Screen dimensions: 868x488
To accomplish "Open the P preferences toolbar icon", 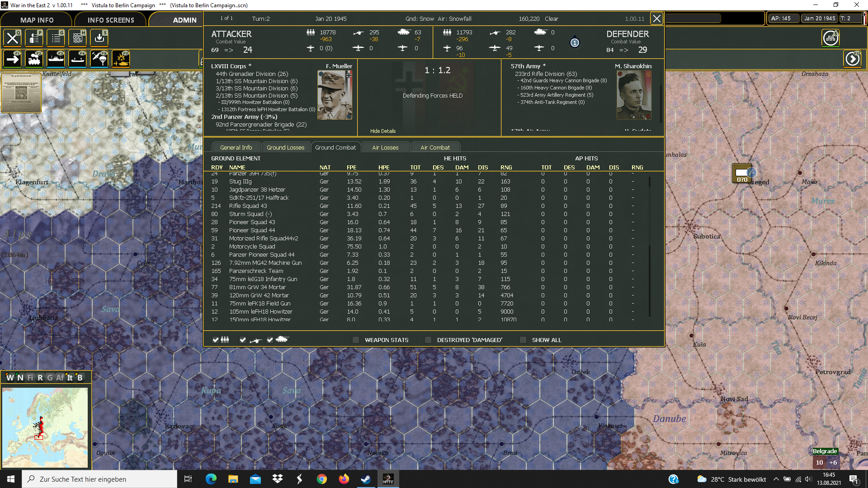I will pos(34,38).
